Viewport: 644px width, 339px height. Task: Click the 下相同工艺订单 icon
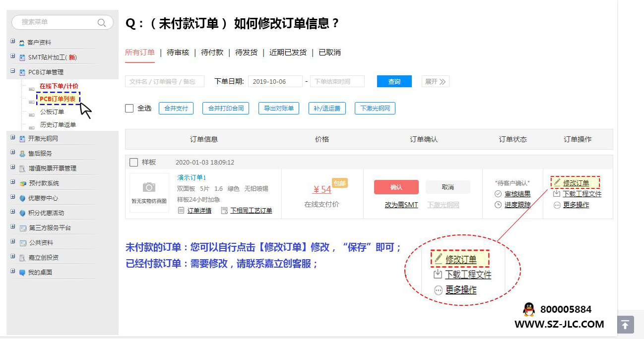coord(224,211)
